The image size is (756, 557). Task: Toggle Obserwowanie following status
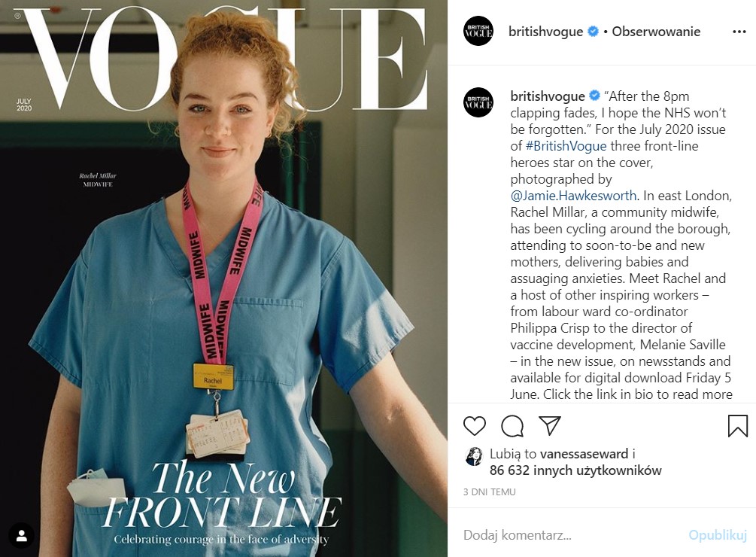click(x=656, y=32)
